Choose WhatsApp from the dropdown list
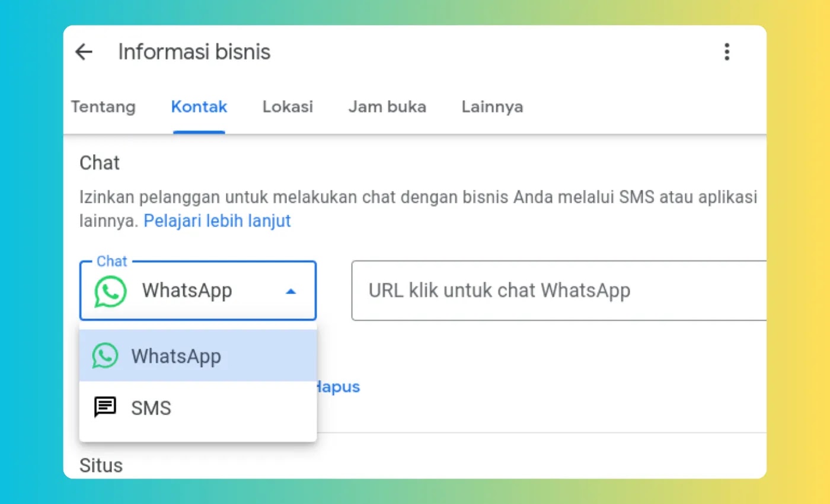 (198, 356)
